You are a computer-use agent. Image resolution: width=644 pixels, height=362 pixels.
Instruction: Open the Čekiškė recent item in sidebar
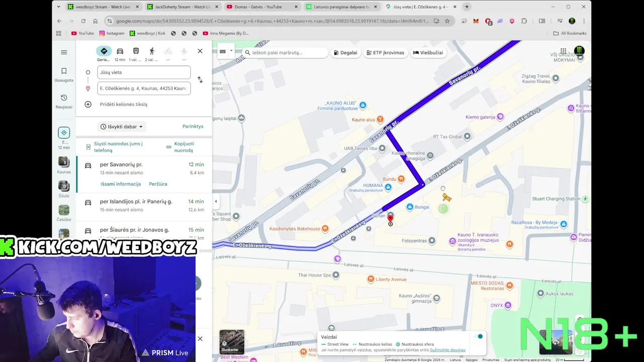tap(64, 213)
